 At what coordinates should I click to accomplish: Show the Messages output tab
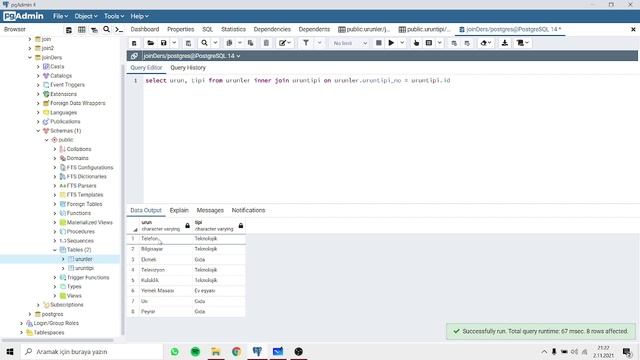click(210, 210)
